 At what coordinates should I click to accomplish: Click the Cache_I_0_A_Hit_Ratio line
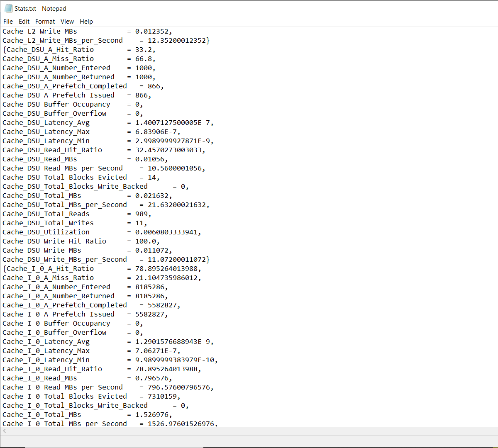tap(102, 269)
